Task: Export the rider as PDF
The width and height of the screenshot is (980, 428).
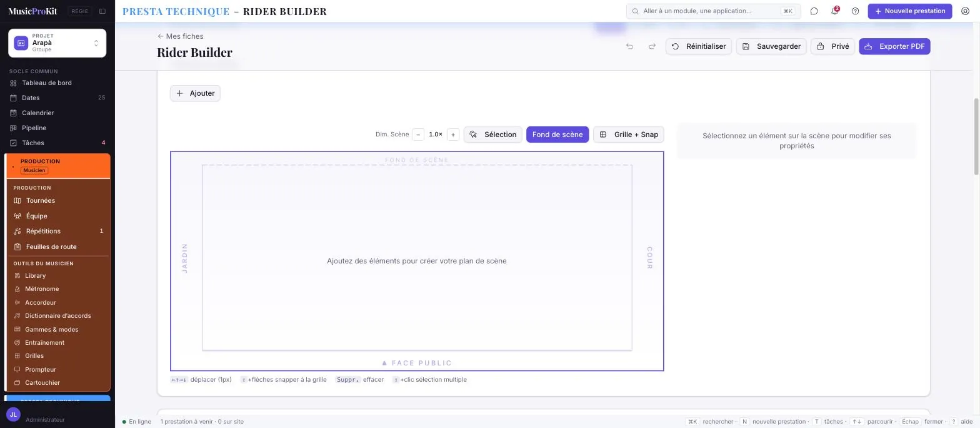Action: pos(894,46)
